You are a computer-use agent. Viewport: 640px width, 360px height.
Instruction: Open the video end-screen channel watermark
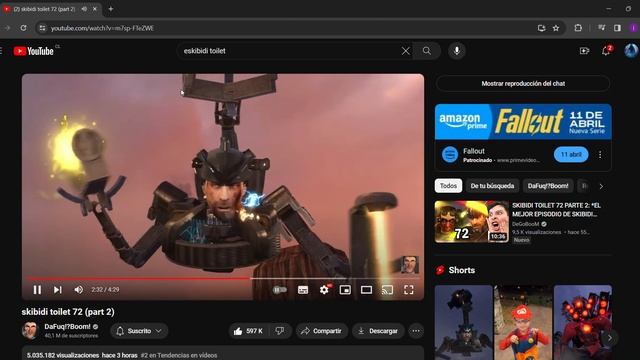coord(410,265)
